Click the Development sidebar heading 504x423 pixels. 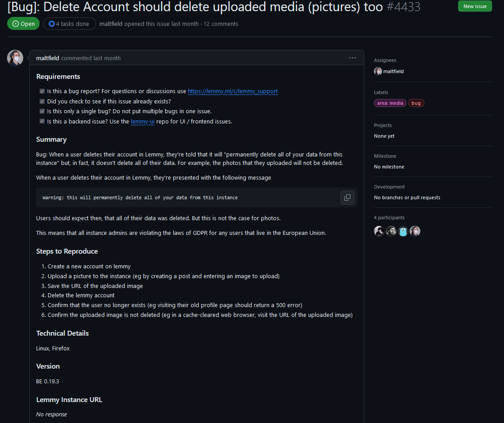(x=389, y=187)
